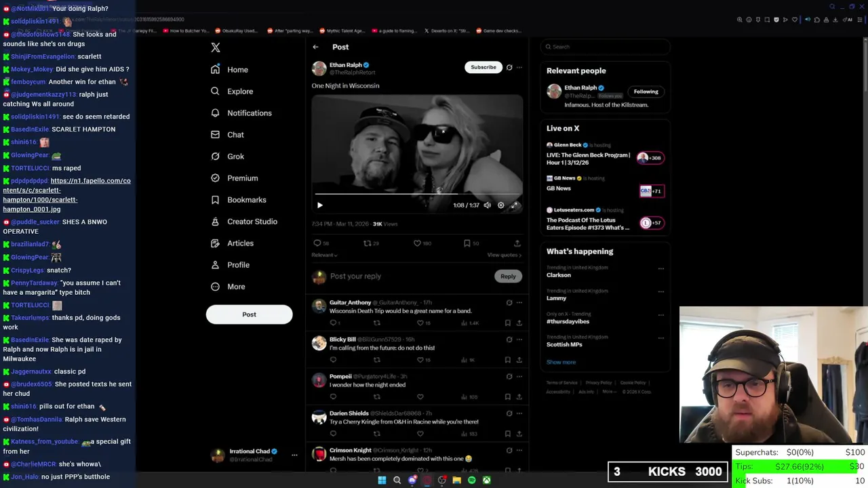Open Blicky Bill reply options menu

click(519, 339)
